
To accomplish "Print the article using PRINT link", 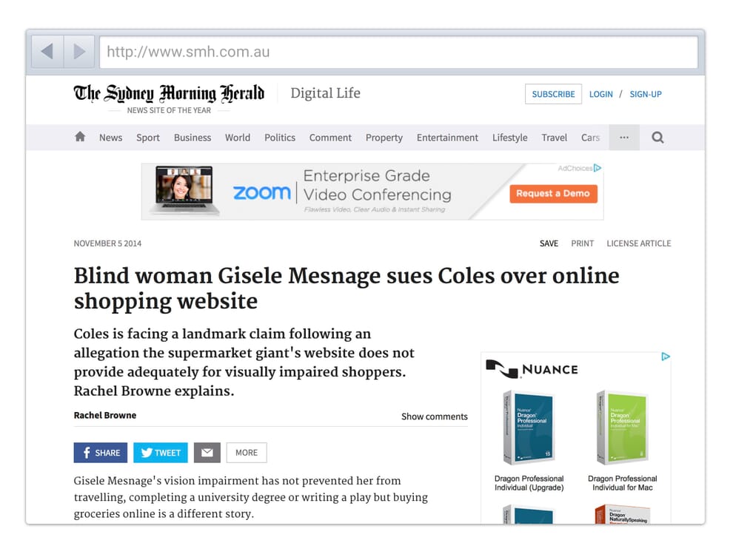I will click(x=583, y=243).
